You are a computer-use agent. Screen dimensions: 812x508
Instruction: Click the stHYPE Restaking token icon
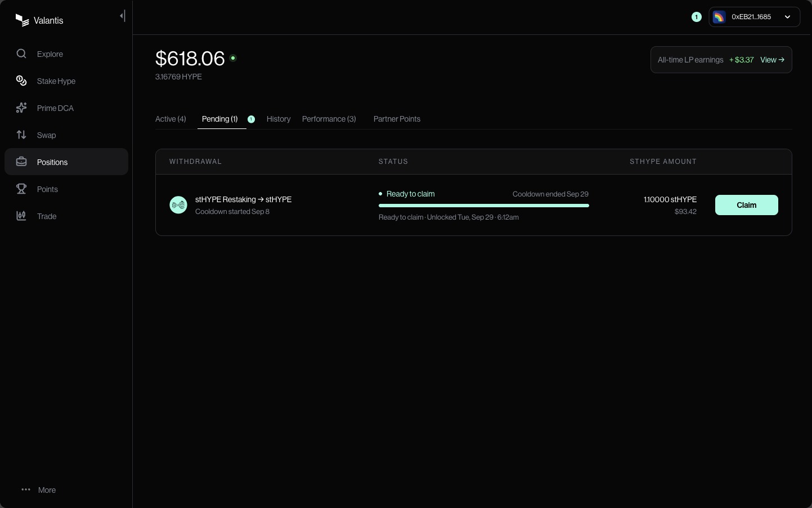178,205
